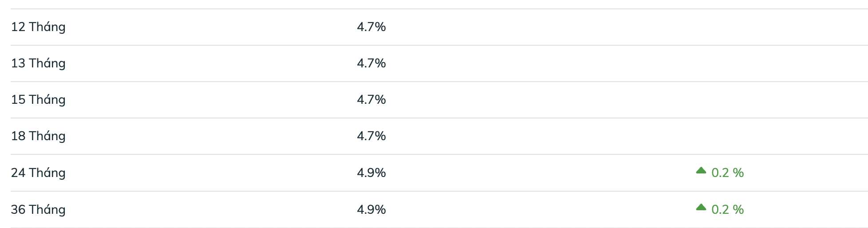Select the 12 Tháng term label
The image size is (868, 228).
coord(38,27)
